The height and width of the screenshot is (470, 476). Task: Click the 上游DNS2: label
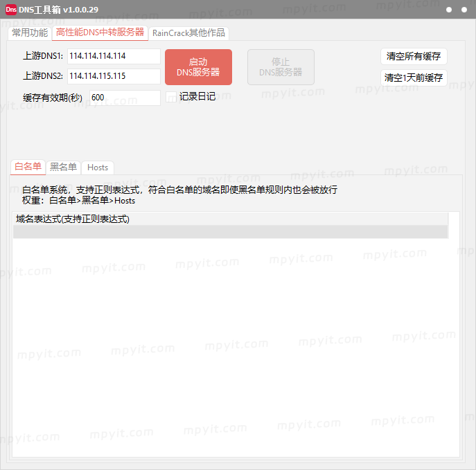(43, 76)
